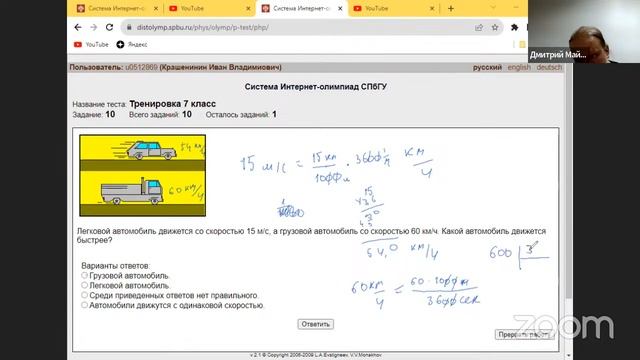Click the share page icon in address bar

(x=478, y=27)
